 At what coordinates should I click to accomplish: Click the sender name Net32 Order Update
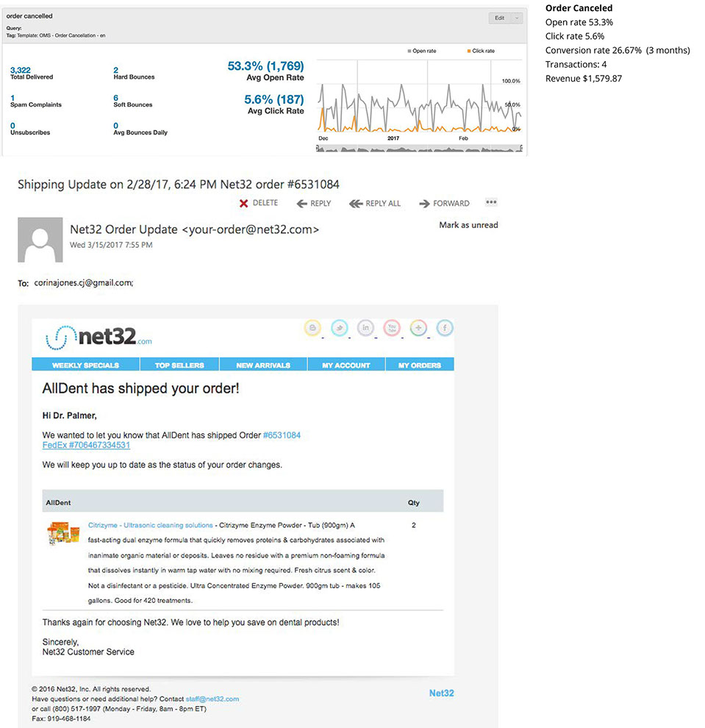point(124,229)
